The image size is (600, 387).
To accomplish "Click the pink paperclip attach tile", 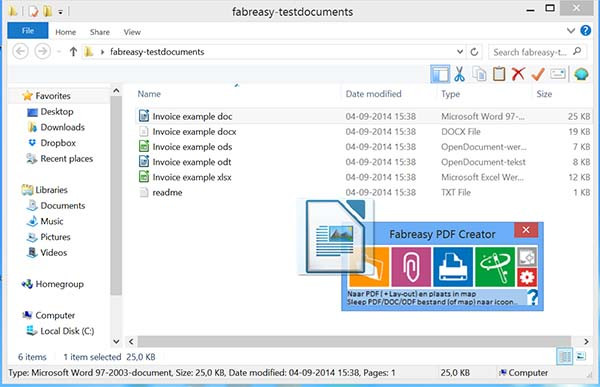I will pyautogui.click(x=411, y=267).
